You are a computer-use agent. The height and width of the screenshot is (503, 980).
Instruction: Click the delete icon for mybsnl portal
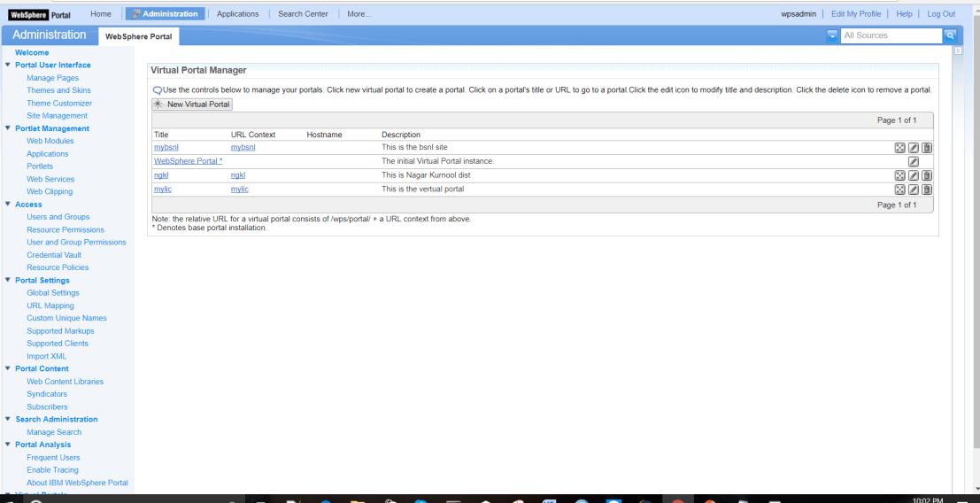pyautogui.click(x=927, y=148)
